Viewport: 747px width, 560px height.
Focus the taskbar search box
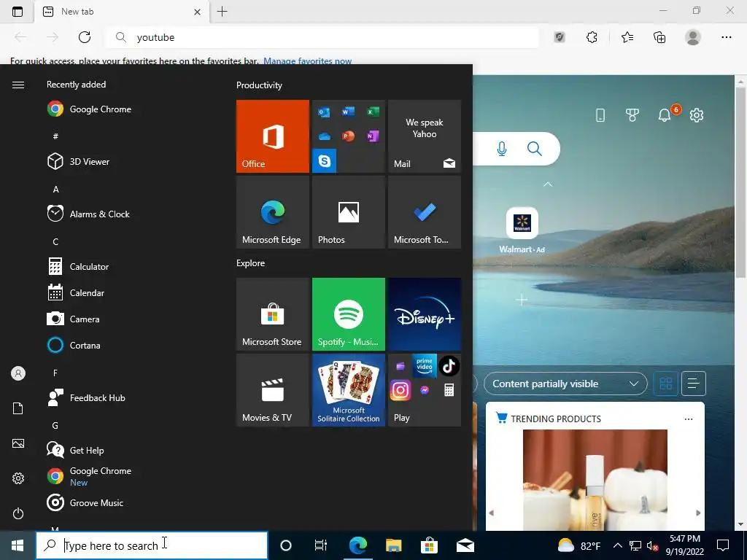[152, 545]
